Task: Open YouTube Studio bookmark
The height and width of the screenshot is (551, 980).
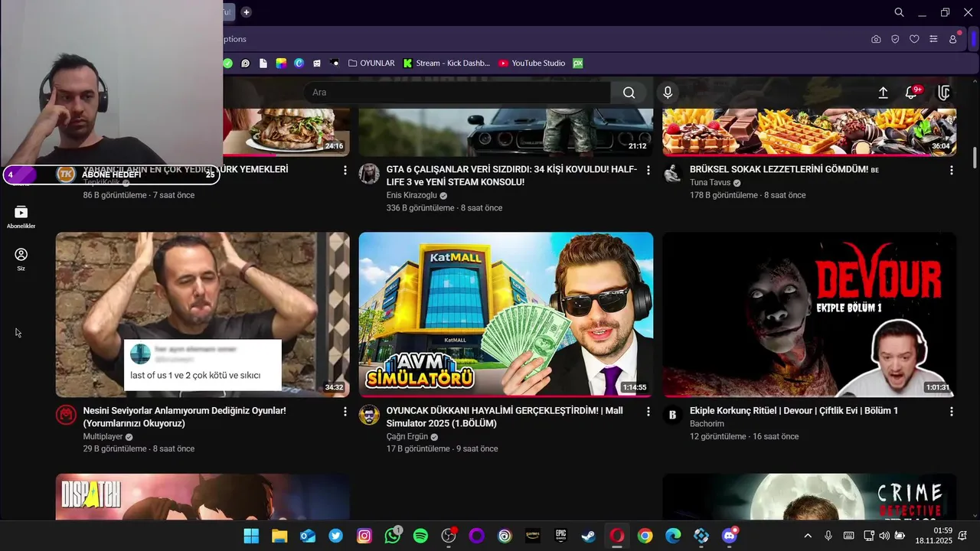Action: [x=531, y=64]
